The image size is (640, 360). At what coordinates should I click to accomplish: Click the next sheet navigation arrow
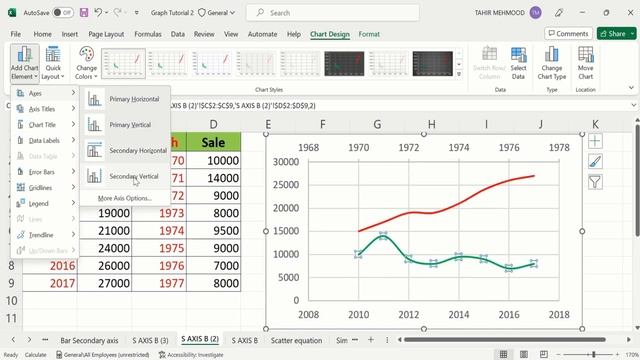[x=29, y=340]
